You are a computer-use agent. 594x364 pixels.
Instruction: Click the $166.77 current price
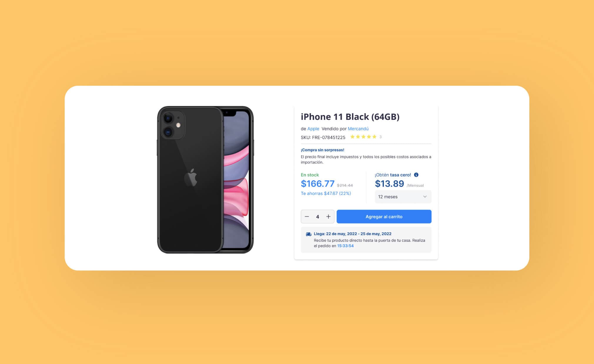coord(317,184)
